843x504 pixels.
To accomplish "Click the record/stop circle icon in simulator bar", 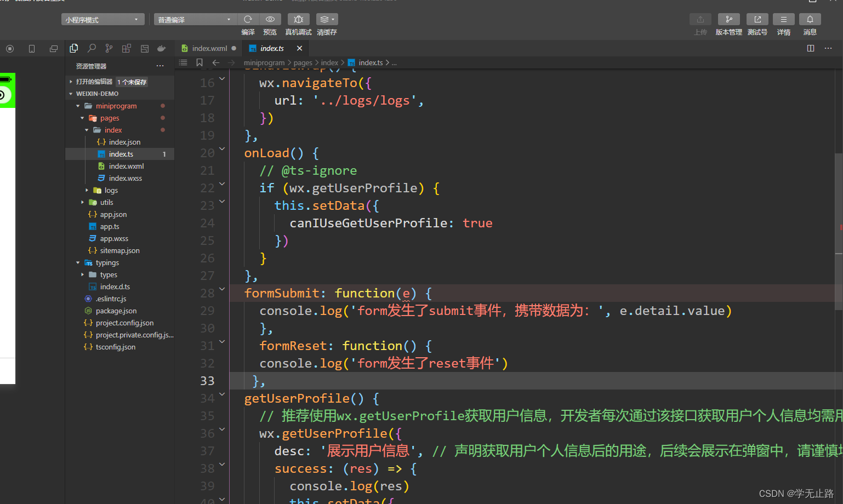I will pyautogui.click(x=10, y=49).
